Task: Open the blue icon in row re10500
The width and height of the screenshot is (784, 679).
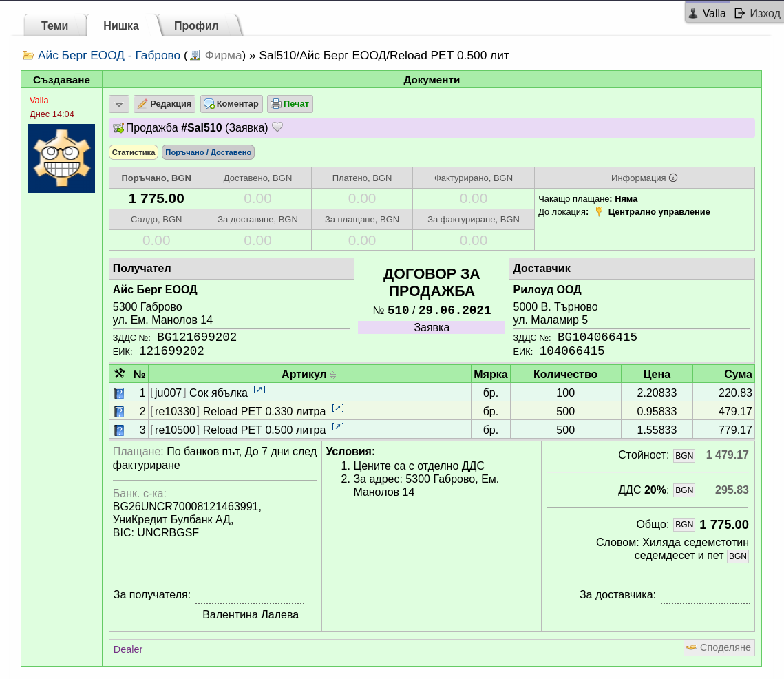Action: (x=119, y=430)
